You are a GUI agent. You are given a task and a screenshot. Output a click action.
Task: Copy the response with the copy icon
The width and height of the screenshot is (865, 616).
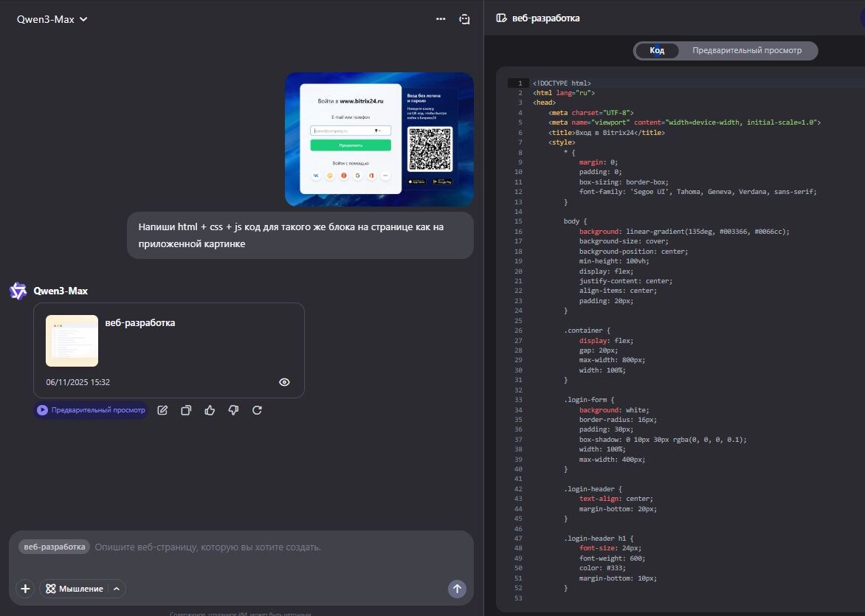tap(186, 410)
